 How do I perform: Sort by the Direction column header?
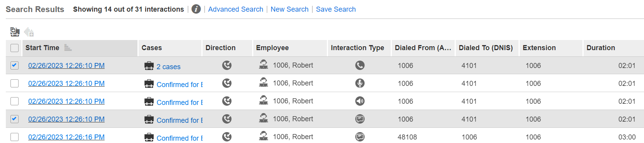pyautogui.click(x=227, y=48)
